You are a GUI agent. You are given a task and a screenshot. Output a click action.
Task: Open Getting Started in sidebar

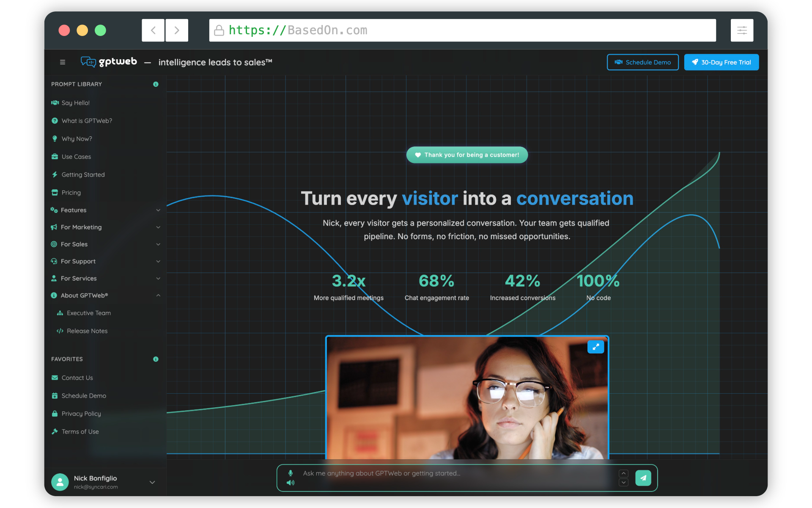pos(78,174)
